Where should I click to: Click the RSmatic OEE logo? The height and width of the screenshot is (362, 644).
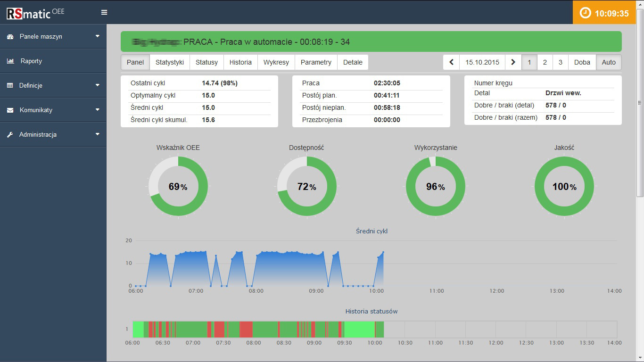pyautogui.click(x=35, y=13)
